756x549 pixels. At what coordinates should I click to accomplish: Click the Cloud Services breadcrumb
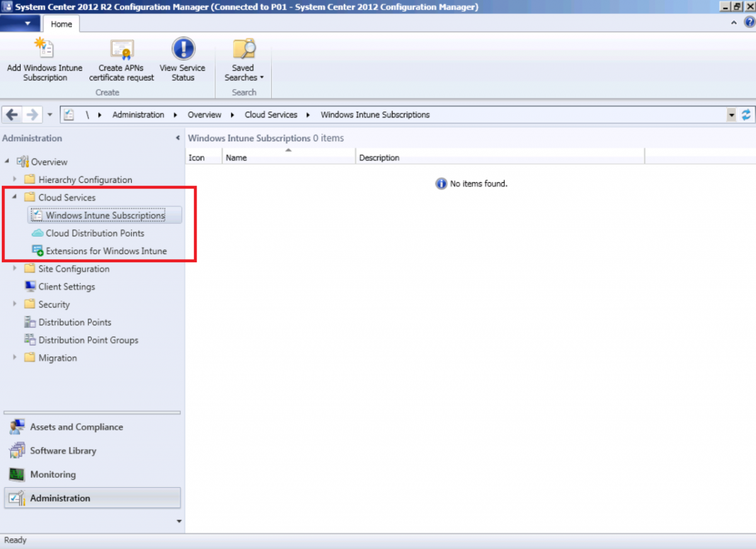(x=271, y=115)
